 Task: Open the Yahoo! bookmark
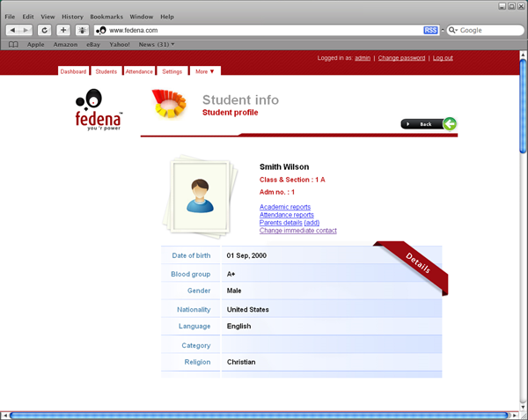coord(120,44)
